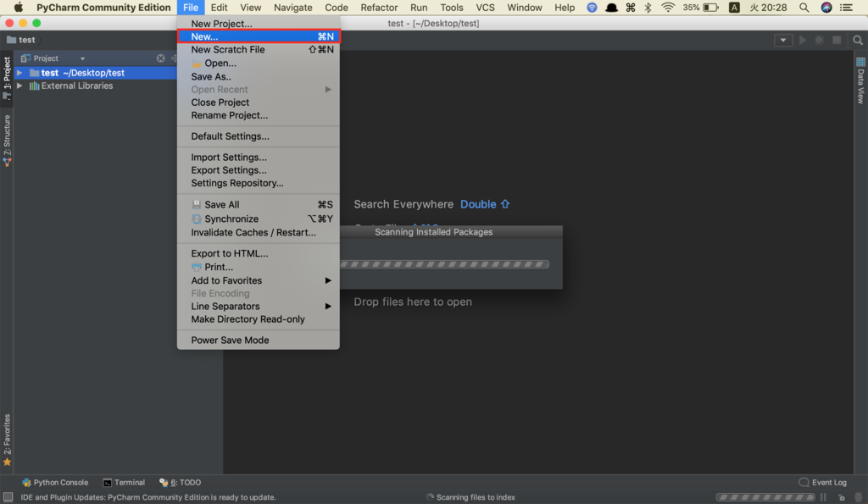Open the Navigate menu
The image size is (868, 504).
292,7
